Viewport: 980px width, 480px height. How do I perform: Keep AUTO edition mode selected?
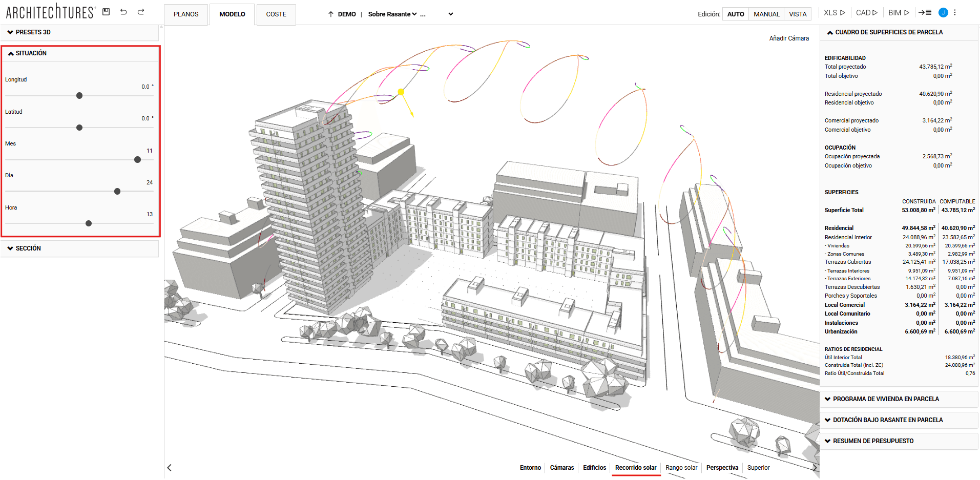tap(736, 14)
